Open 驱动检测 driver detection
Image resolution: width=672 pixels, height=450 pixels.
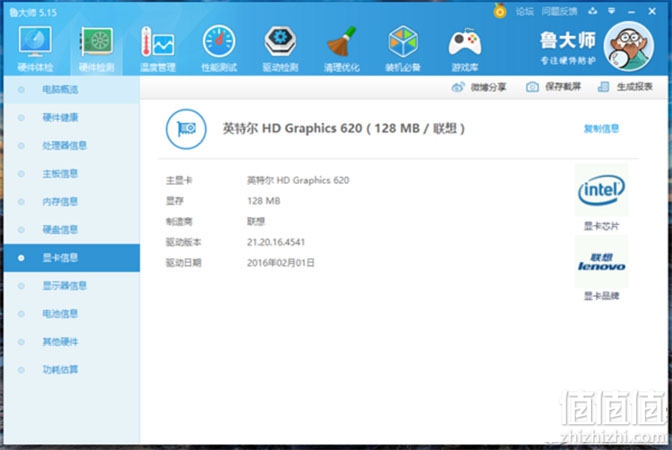click(x=280, y=48)
